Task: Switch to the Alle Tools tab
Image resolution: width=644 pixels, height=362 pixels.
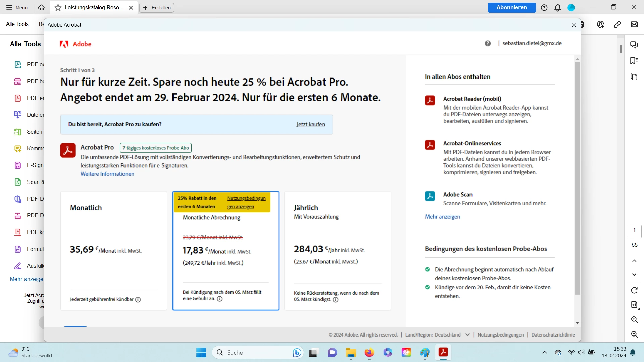Action: tap(17, 24)
